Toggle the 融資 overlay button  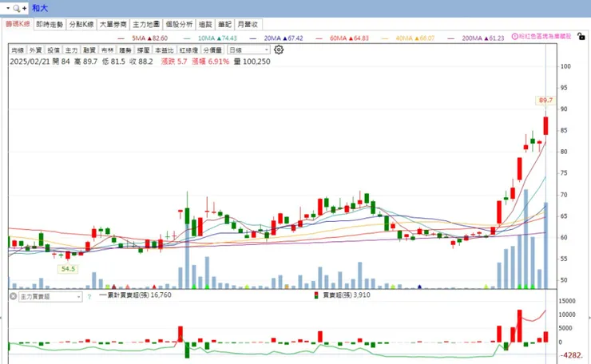coord(89,50)
